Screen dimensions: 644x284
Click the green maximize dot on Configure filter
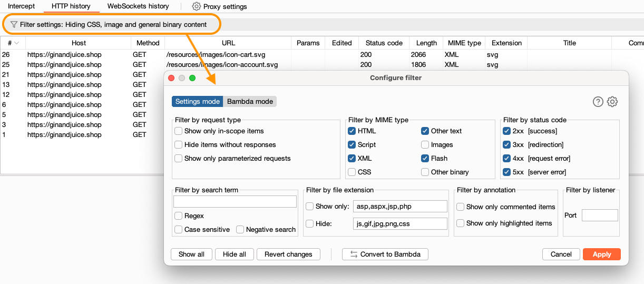192,78
